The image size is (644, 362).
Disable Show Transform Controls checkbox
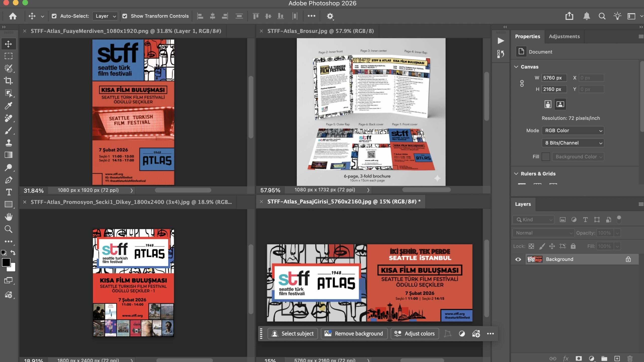pyautogui.click(x=125, y=16)
